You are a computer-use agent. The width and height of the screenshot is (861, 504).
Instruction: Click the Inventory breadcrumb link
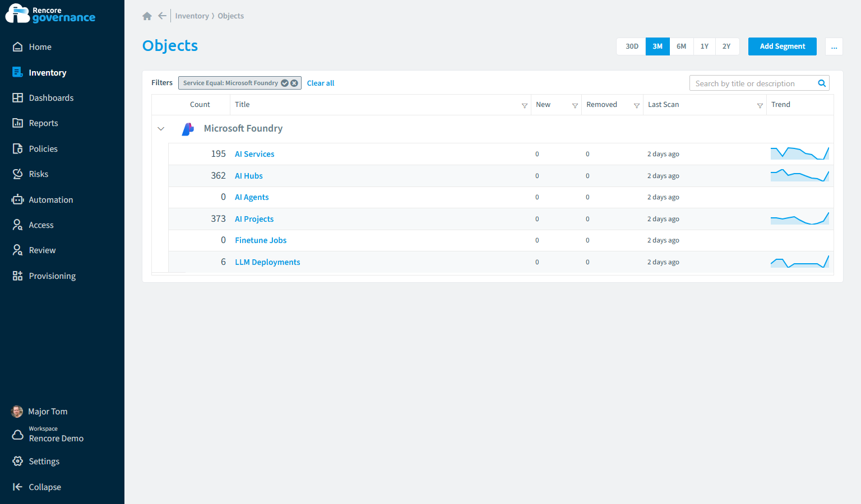click(192, 16)
